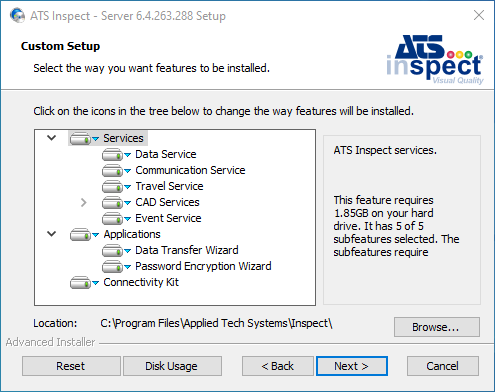Screen dimensions: 495x392
Task: Click the Travel Service drive icon
Action: [112, 187]
